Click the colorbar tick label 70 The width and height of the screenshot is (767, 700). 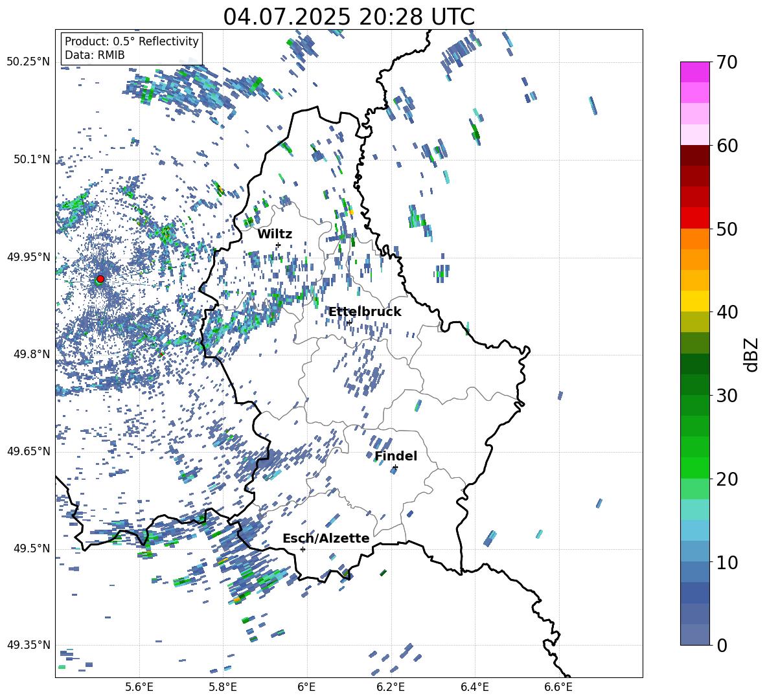point(727,62)
